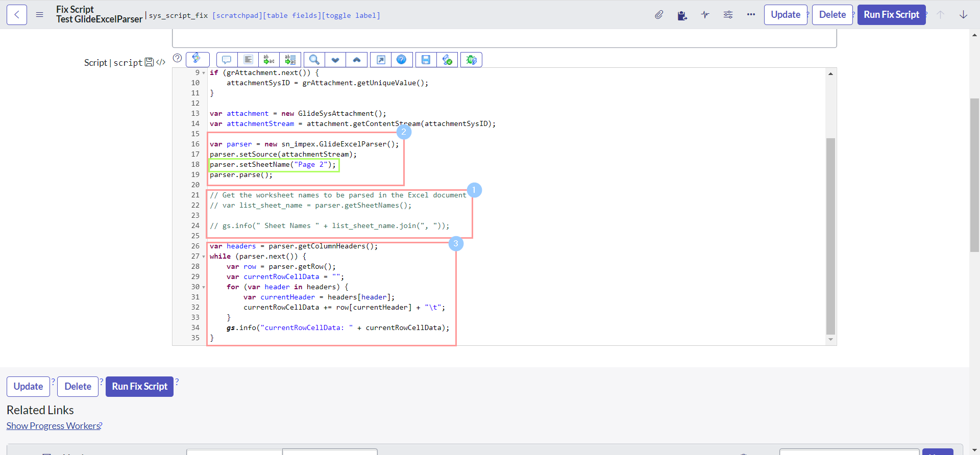
Task: Open the more options ellipsis
Action: click(751, 15)
